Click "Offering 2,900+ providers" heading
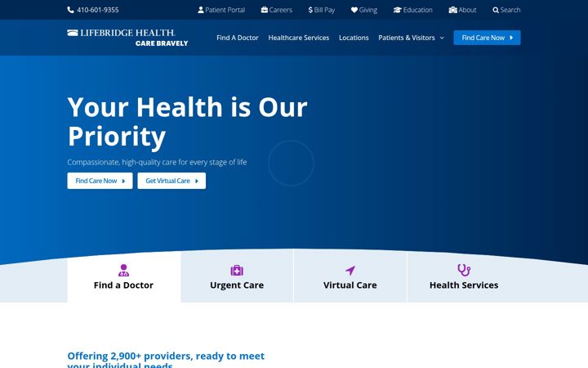588x368 pixels. point(166,359)
